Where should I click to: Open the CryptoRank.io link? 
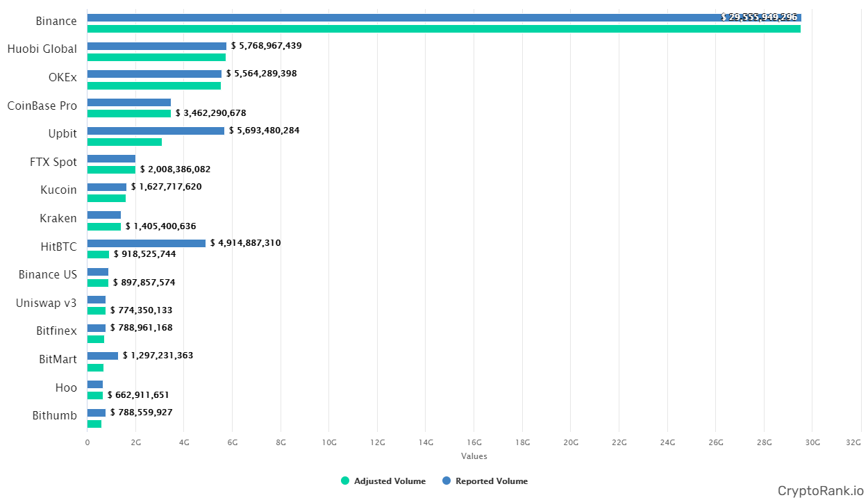pyautogui.click(x=820, y=490)
